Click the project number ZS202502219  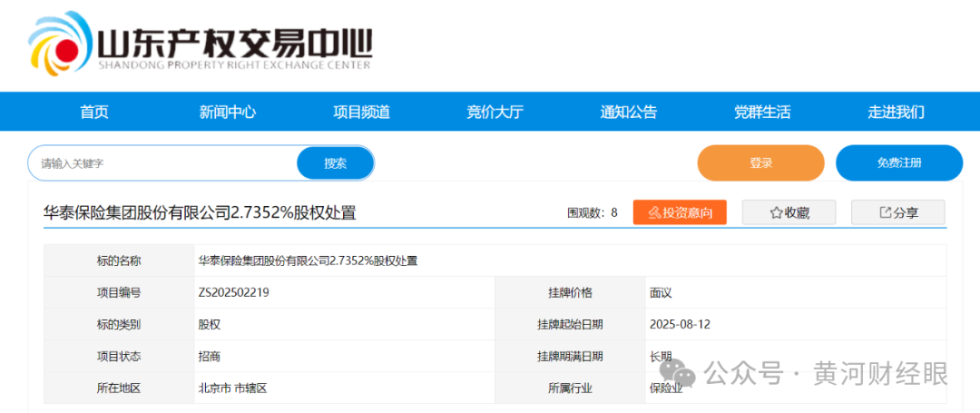tap(234, 291)
